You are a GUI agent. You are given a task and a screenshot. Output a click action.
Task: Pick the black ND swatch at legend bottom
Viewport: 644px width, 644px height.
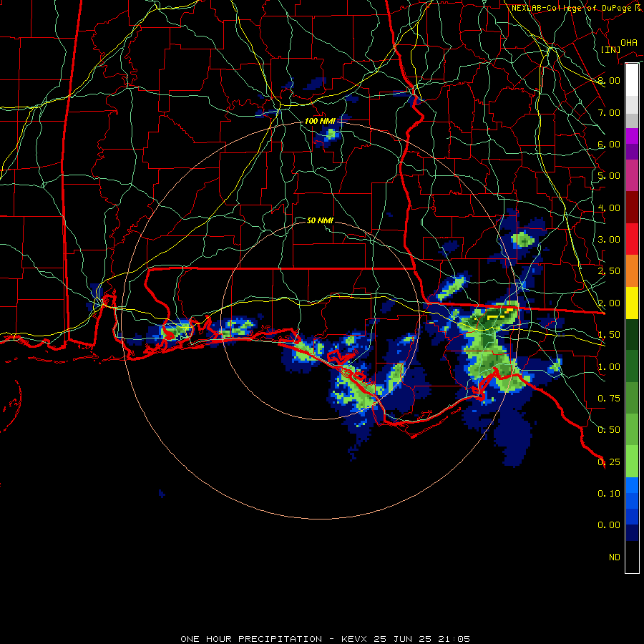(632, 557)
